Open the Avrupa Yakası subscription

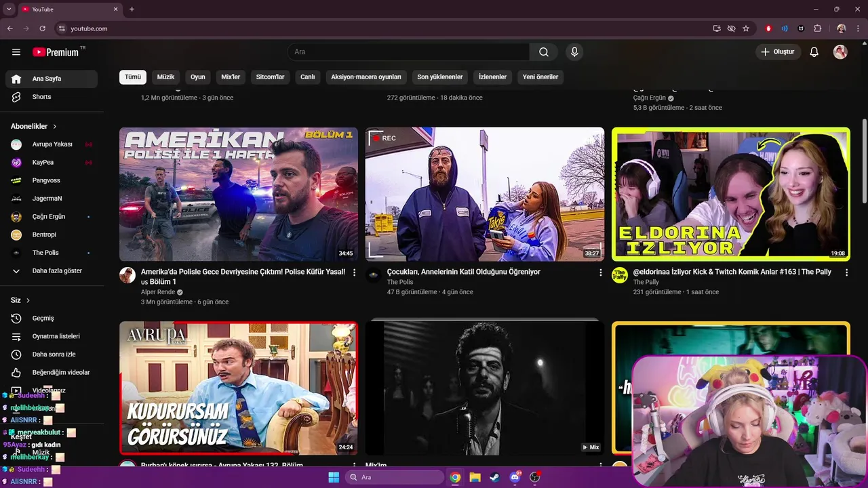pos(52,144)
